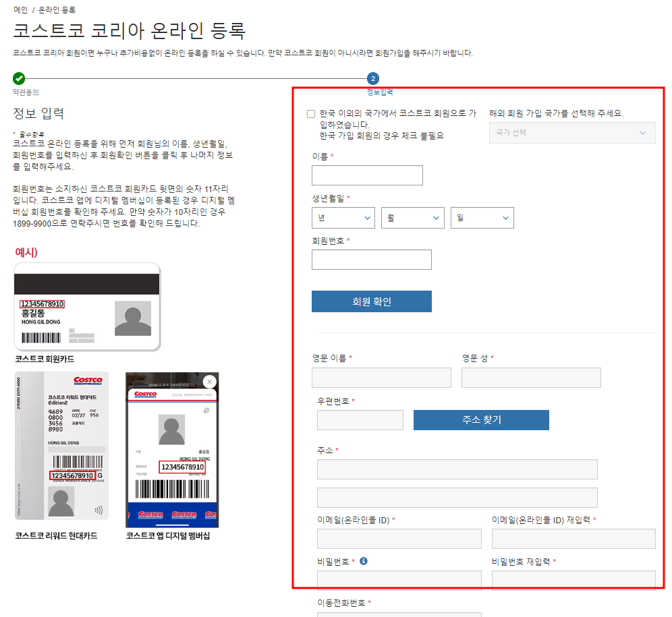Open the 월 birth month dropdown
This screenshot has height=617, width=672.
click(413, 218)
